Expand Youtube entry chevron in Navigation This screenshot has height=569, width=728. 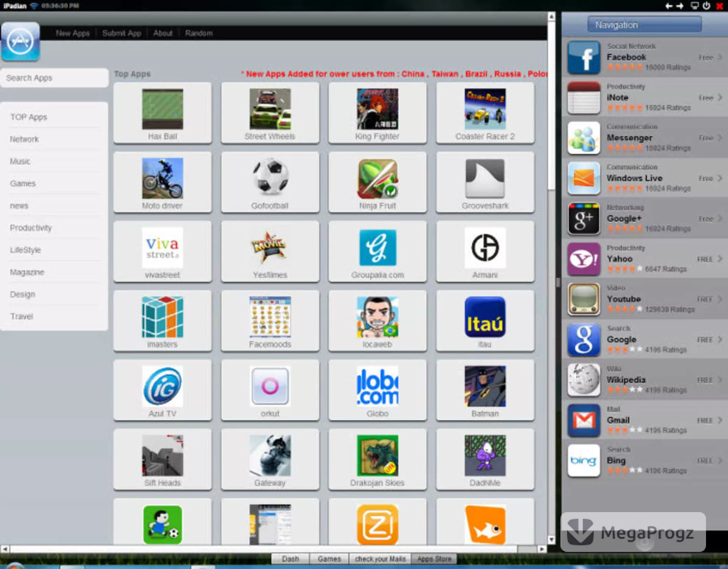720,299
